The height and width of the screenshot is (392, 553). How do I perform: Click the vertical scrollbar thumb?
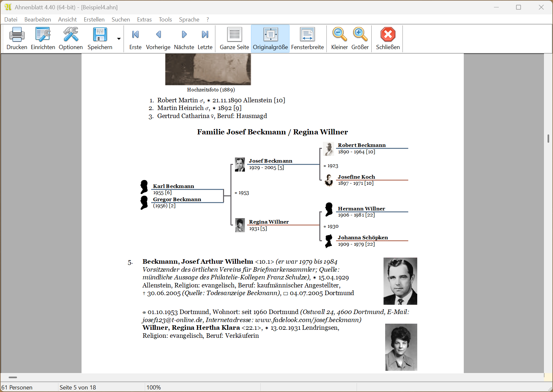[548, 139]
